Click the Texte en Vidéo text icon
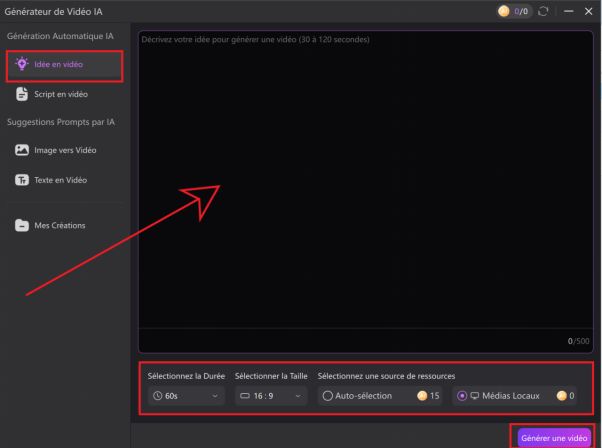 23,180
